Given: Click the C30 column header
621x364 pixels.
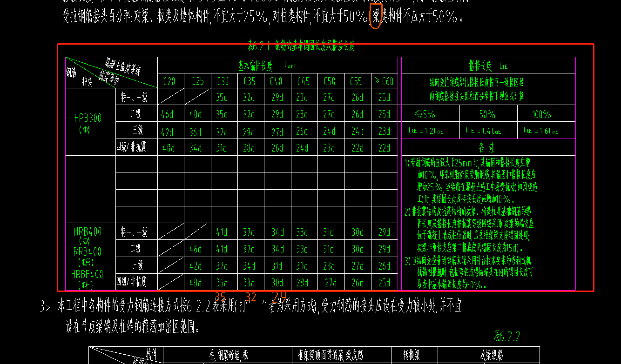Looking at the screenshot, I should click(x=223, y=81).
